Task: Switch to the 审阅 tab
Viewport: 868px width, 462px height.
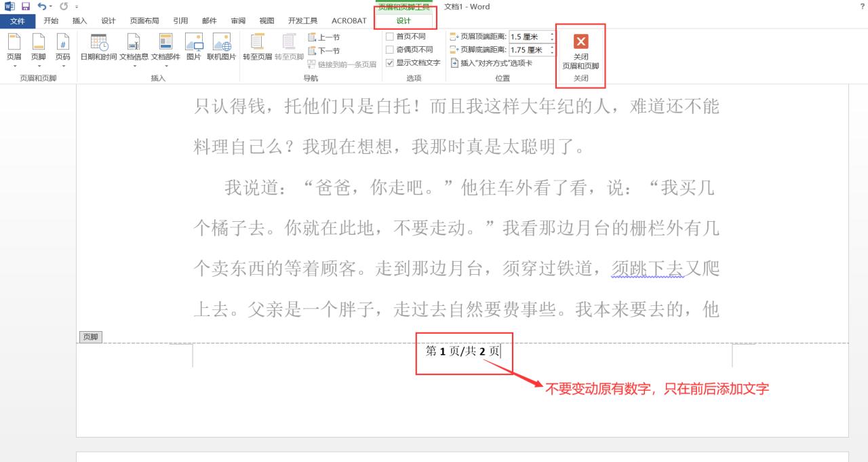Action: [238, 21]
